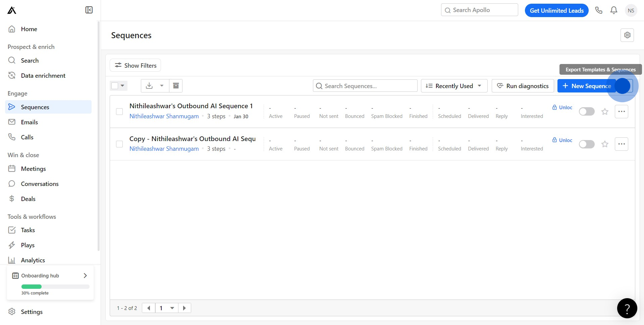This screenshot has height=325, width=644.
Task: Star the first Outbound AI Sequence 1
Action: coord(605,112)
